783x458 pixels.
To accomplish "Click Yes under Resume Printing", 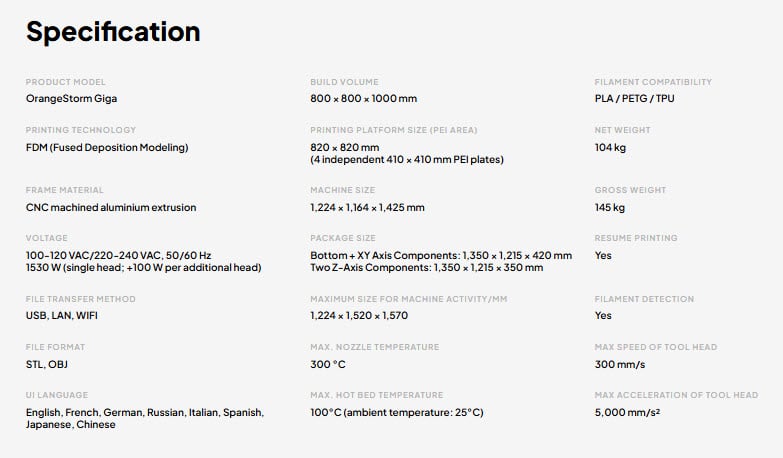I will pyautogui.click(x=603, y=255).
